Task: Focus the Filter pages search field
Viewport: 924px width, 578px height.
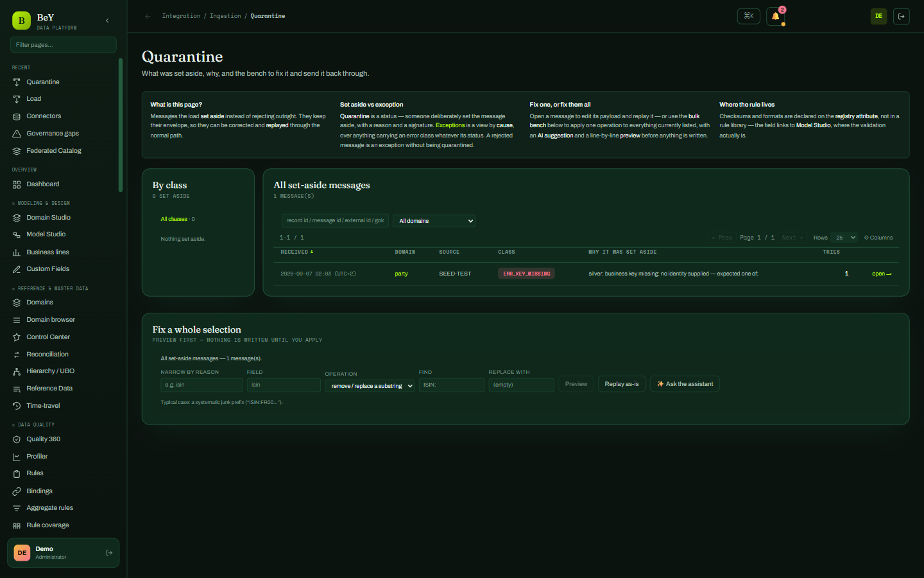Action: click(64, 45)
